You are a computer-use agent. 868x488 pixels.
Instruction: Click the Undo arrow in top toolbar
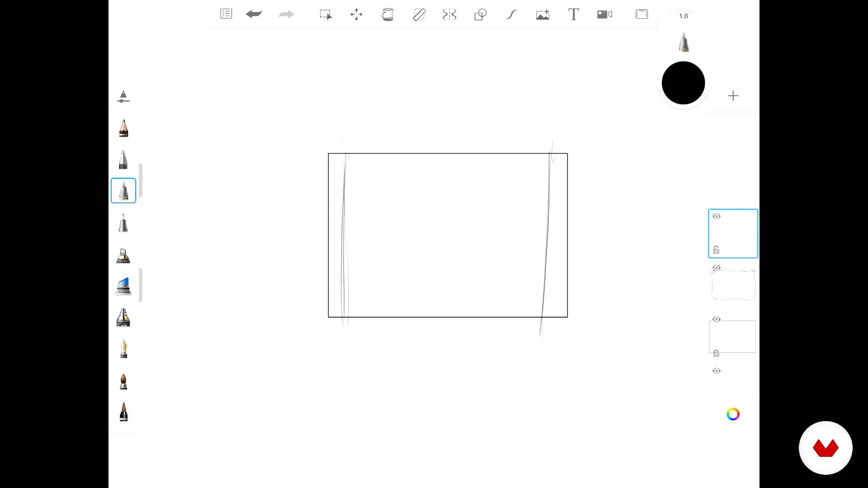tap(254, 14)
